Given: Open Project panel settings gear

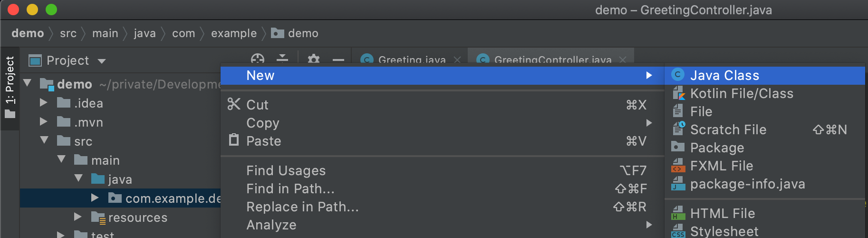Looking at the screenshot, I should (x=314, y=59).
